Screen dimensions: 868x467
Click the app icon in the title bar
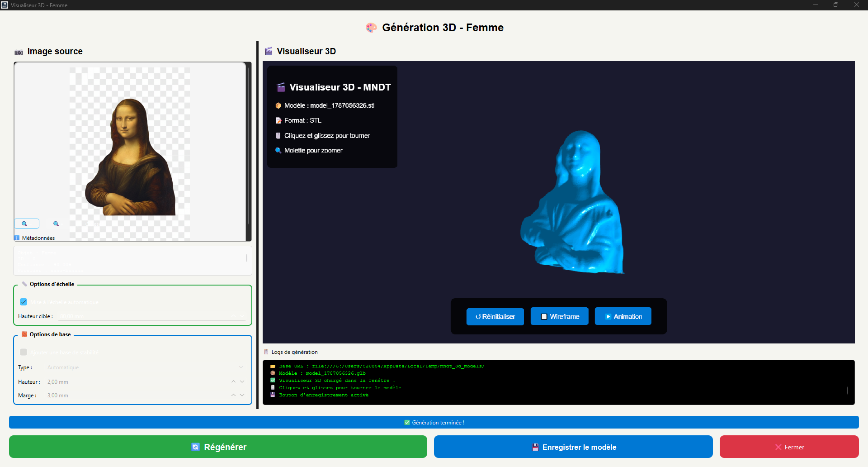click(x=5, y=5)
